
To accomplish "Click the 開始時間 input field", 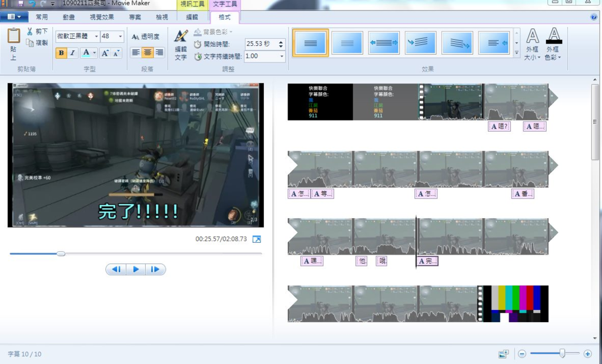I will click(x=261, y=44).
